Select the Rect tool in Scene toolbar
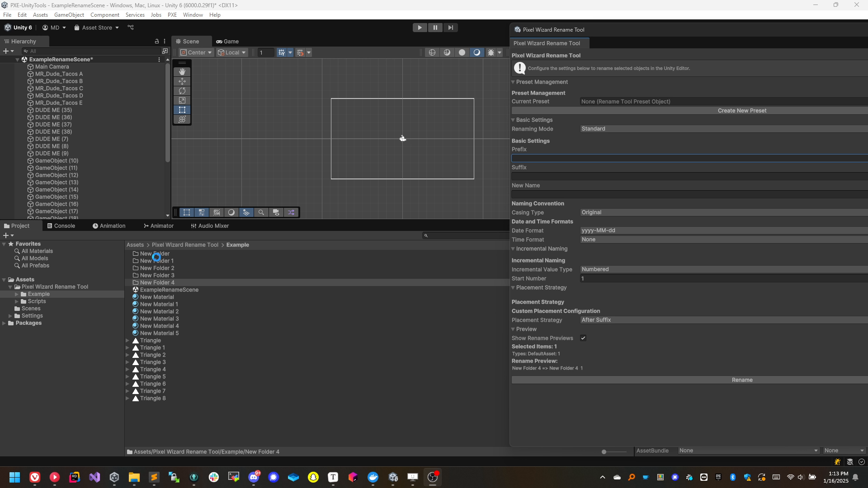 click(182, 110)
